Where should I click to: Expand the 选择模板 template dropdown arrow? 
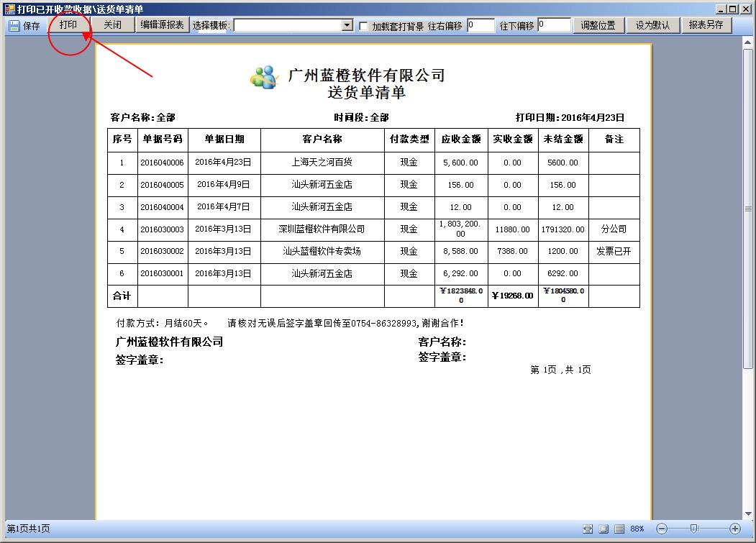pos(347,25)
